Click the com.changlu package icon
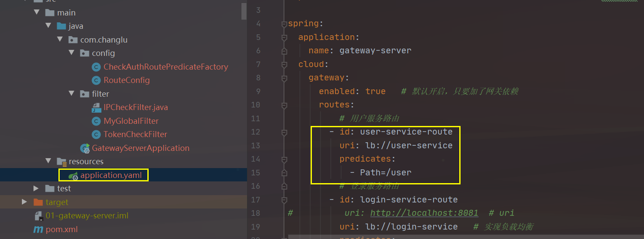This screenshot has width=644, height=239. click(x=73, y=40)
